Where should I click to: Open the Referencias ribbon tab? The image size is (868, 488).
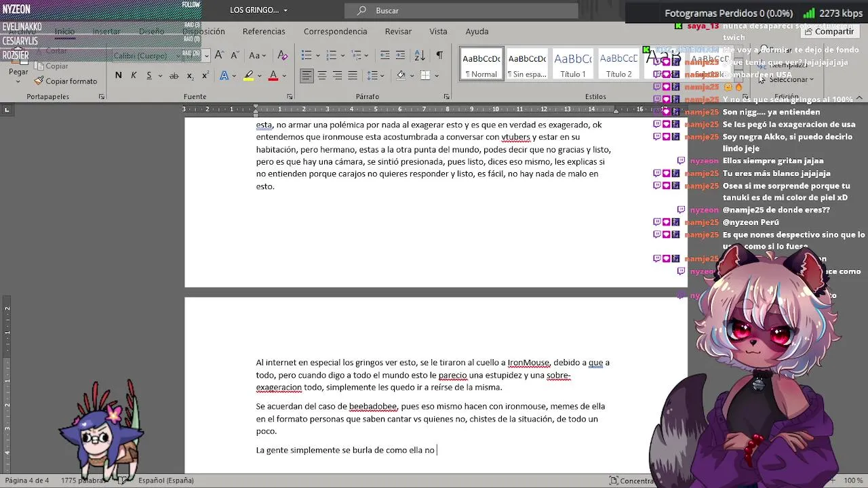coord(264,31)
